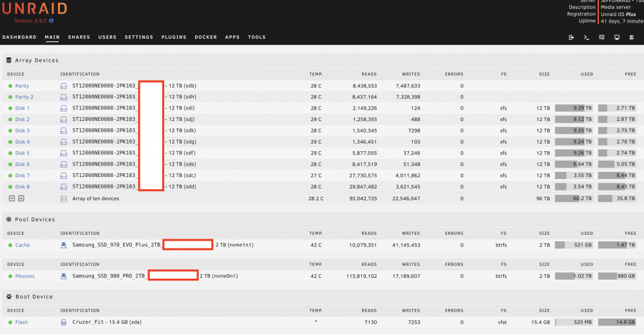Open the Shares tab
This screenshot has height=334, width=644.
point(79,37)
